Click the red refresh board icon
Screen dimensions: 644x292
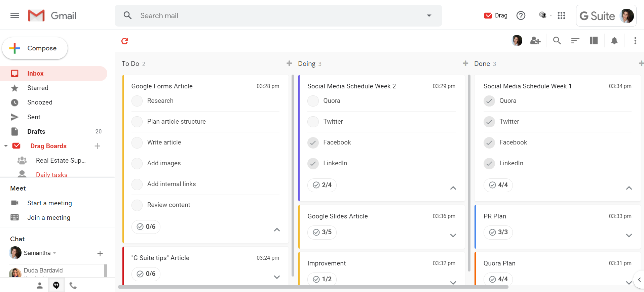[x=125, y=41]
